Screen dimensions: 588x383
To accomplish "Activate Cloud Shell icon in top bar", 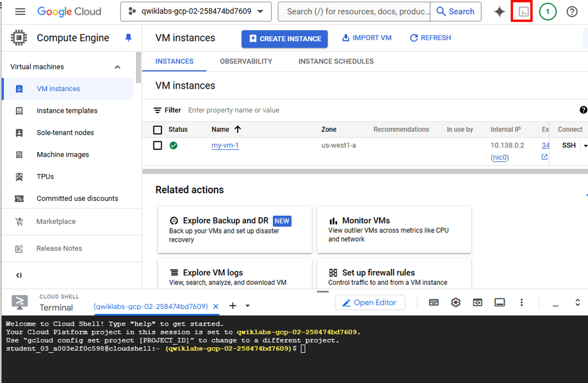I will coord(523,12).
